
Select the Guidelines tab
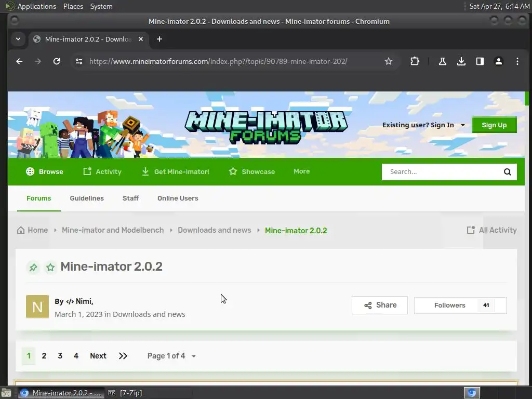click(x=87, y=198)
